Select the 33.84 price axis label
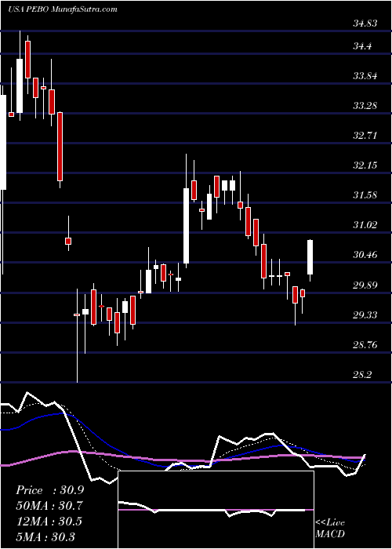 (365, 76)
